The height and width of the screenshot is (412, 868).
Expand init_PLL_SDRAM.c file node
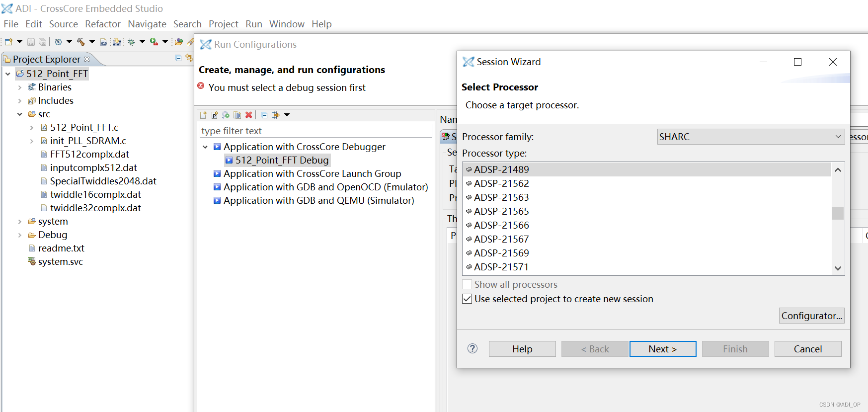(32, 141)
